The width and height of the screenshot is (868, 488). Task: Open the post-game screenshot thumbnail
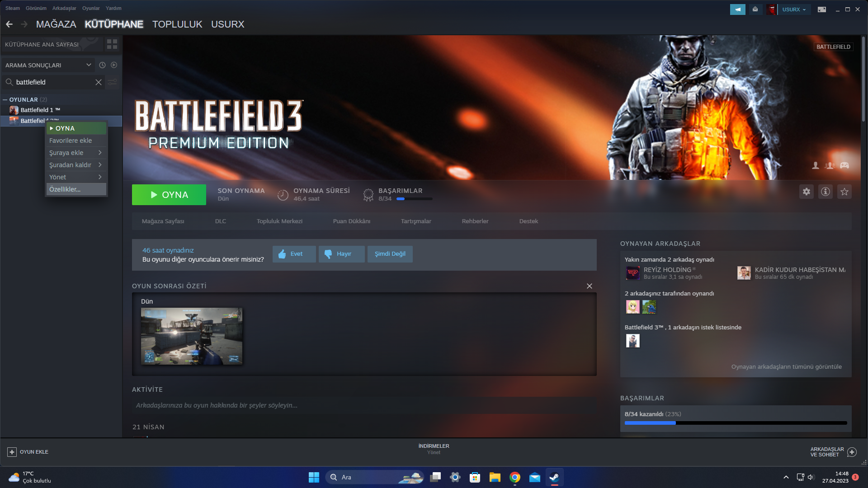(192, 336)
